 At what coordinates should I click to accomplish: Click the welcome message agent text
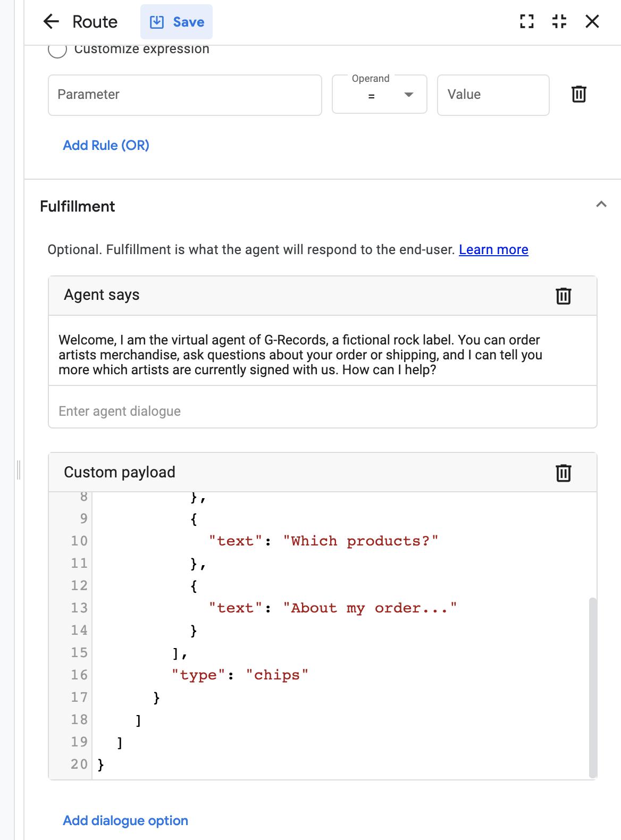pos(300,355)
